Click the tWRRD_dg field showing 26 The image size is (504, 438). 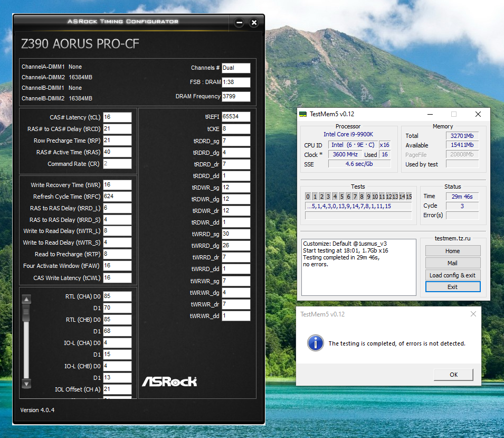pyautogui.click(x=236, y=246)
